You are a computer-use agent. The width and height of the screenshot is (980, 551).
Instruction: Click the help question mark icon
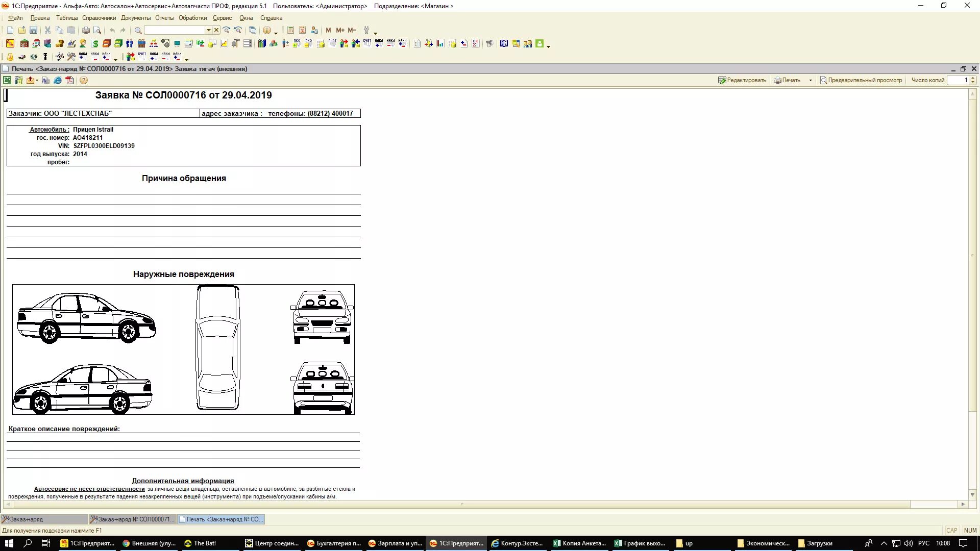pyautogui.click(x=84, y=80)
